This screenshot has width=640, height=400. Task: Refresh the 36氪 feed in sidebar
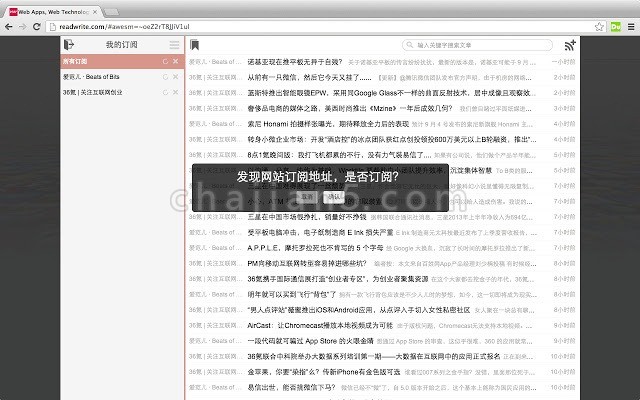point(165,92)
